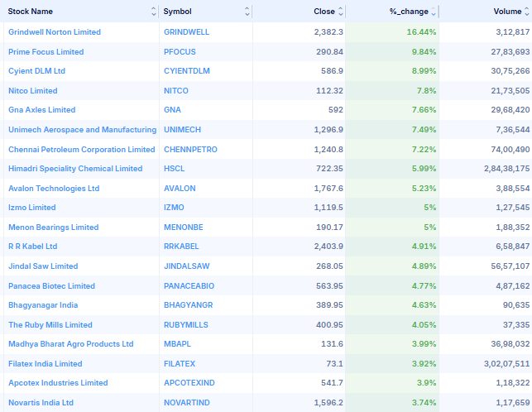
Task: Open Unimech Aerospace and Manufacturing link
Action: 83,130
